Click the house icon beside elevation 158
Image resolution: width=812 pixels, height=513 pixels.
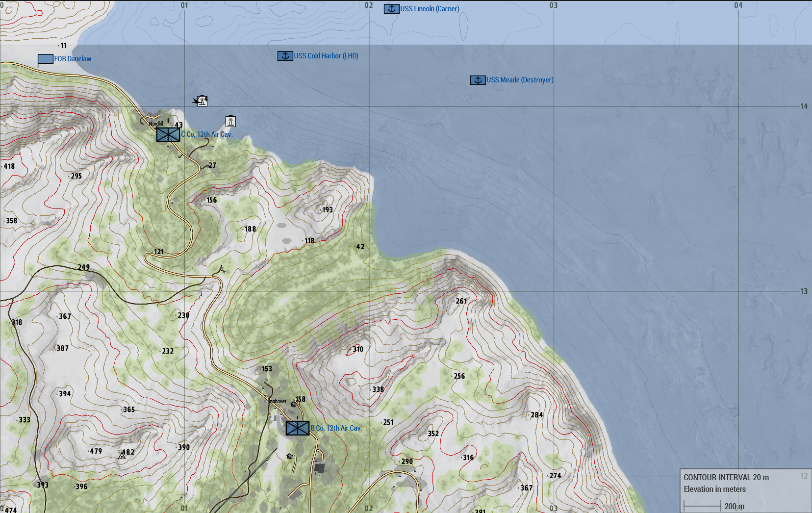(294, 404)
